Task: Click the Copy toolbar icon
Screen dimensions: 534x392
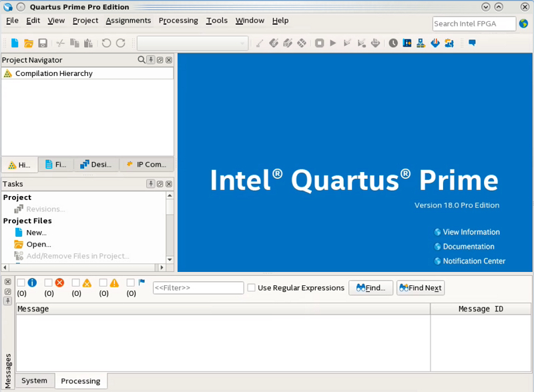Action: point(74,43)
